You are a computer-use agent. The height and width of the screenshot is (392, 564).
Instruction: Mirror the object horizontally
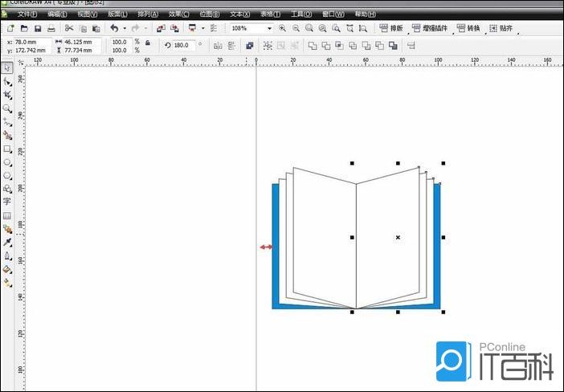[x=218, y=46]
